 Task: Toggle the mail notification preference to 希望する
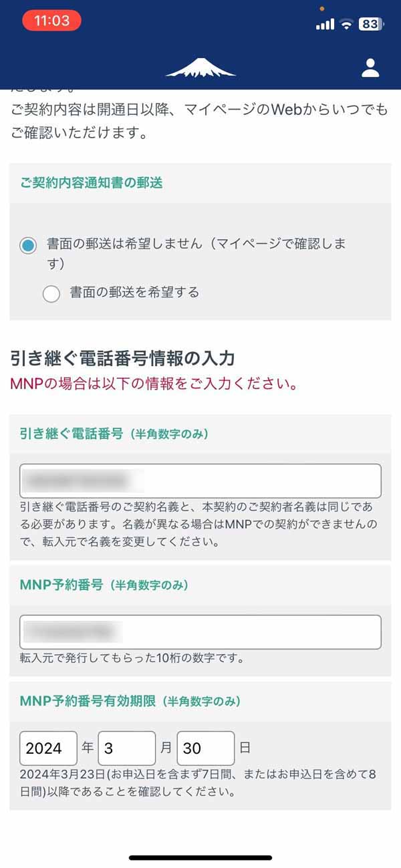tap(51, 294)
